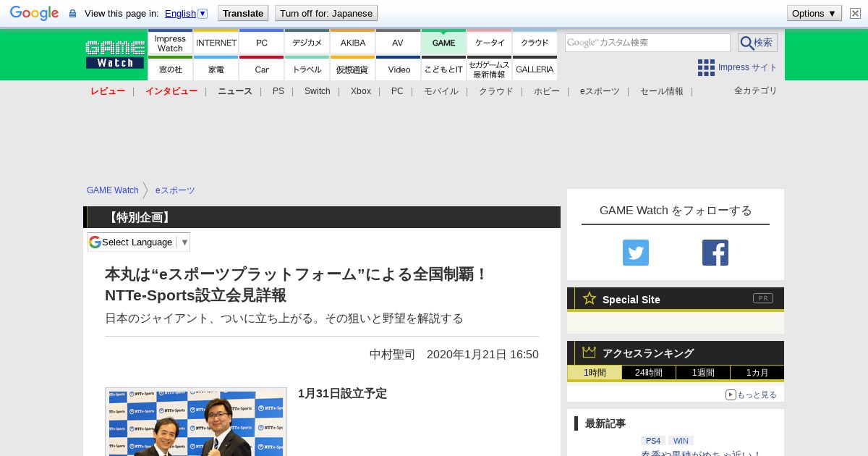Select the 1時間 ranking tab
Viewport: 868px width, 456px height.
(x=595, y=373)
